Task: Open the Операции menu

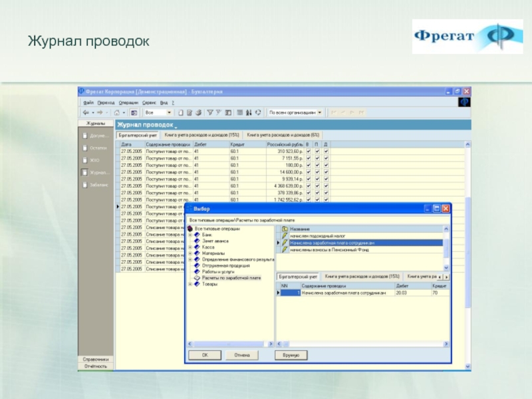Action: pos(128,102)
